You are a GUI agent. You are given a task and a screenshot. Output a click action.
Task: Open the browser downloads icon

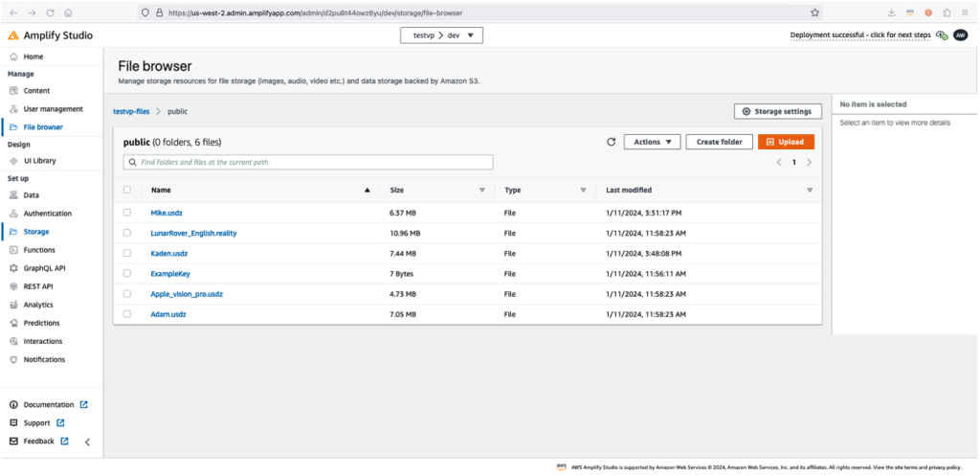891,12
